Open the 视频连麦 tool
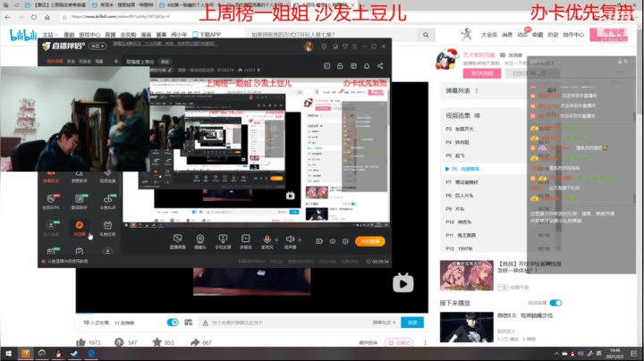This screenshot has height=361, width=644. pyautogui.click(x=107, y=177)
